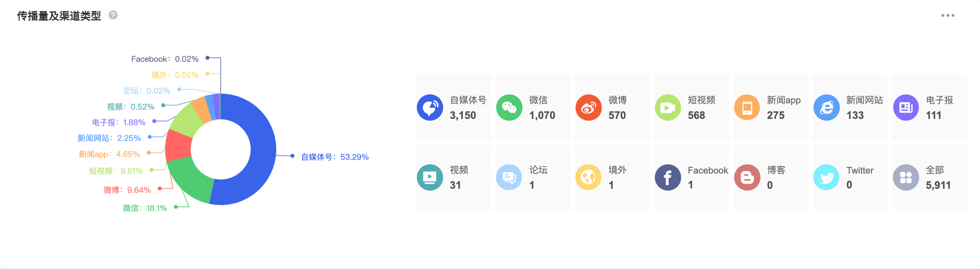Select the 新闻网站 browser icon

(x=827, y=108)
